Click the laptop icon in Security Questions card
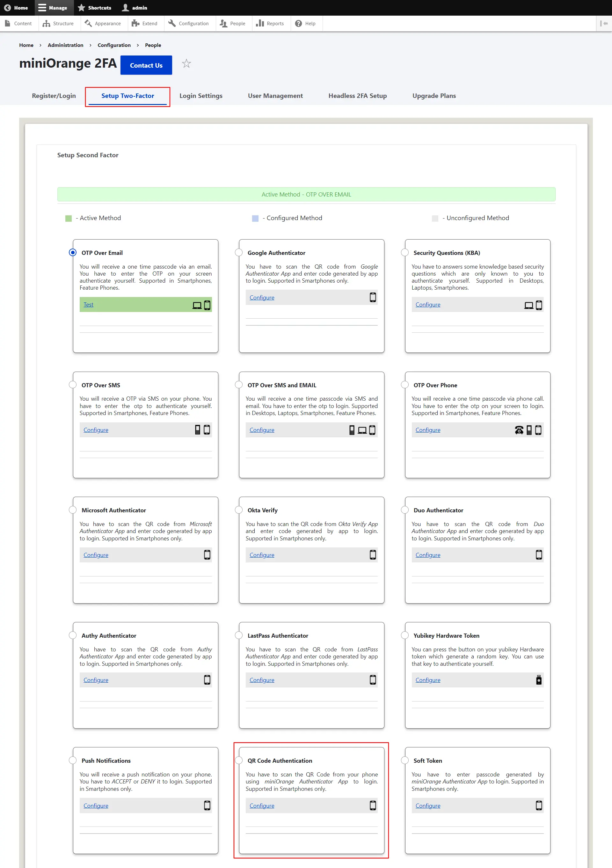Viewport: 612px width, 868px height. coord(529,305)
